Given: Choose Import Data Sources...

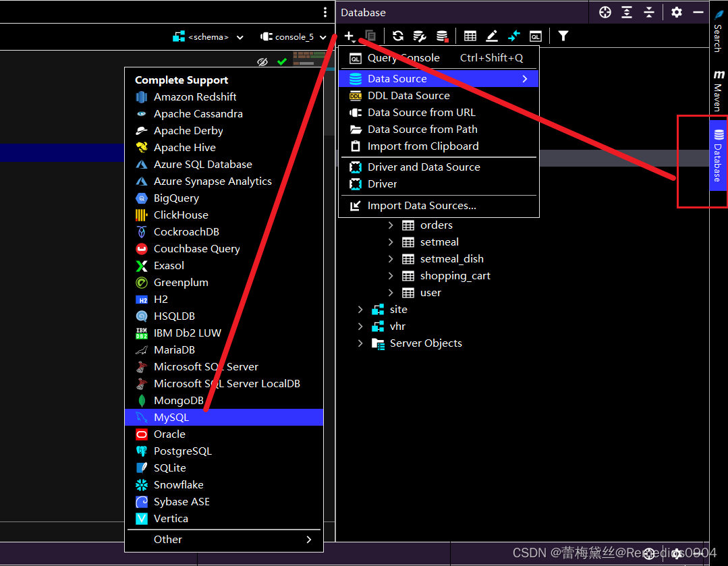Looking at the screenshot, I should click(439, 206).
